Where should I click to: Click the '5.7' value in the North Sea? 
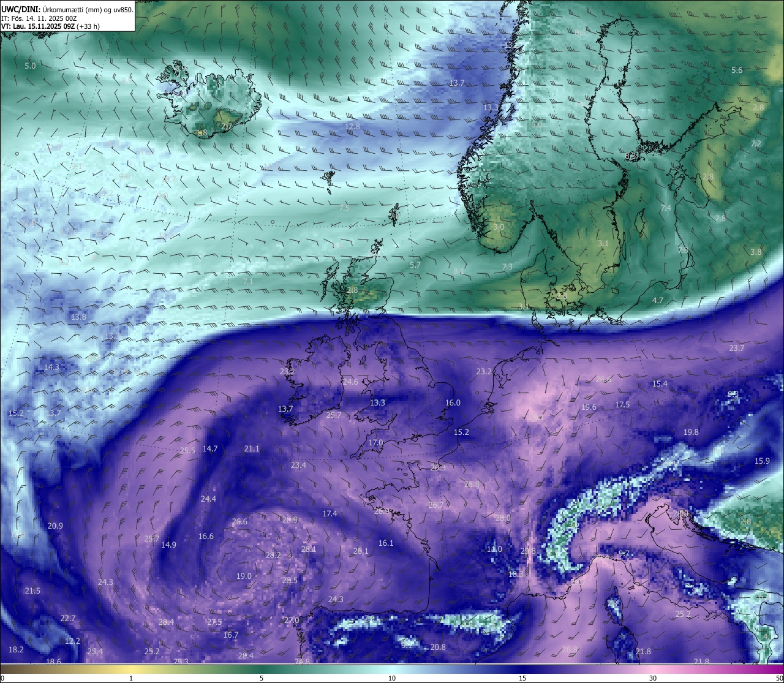[x=415, y=265]
